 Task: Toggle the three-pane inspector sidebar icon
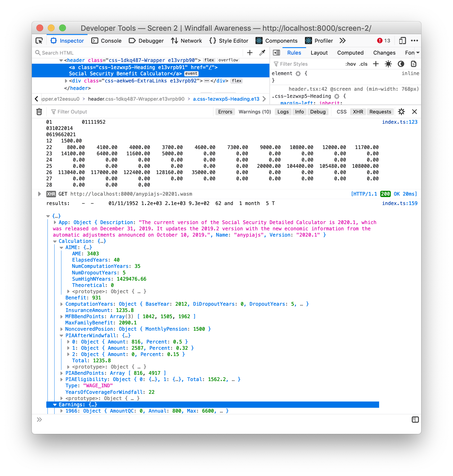[x=276, y=53]
